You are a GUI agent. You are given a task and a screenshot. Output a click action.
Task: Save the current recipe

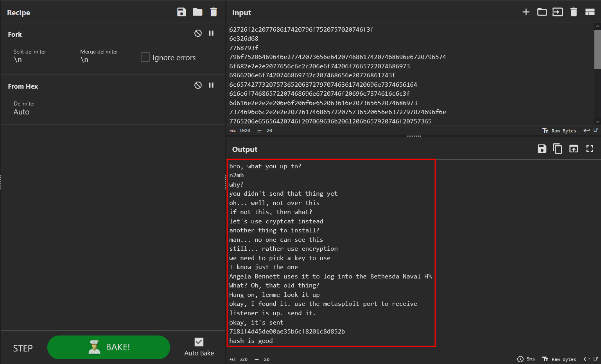coord(181,12)
